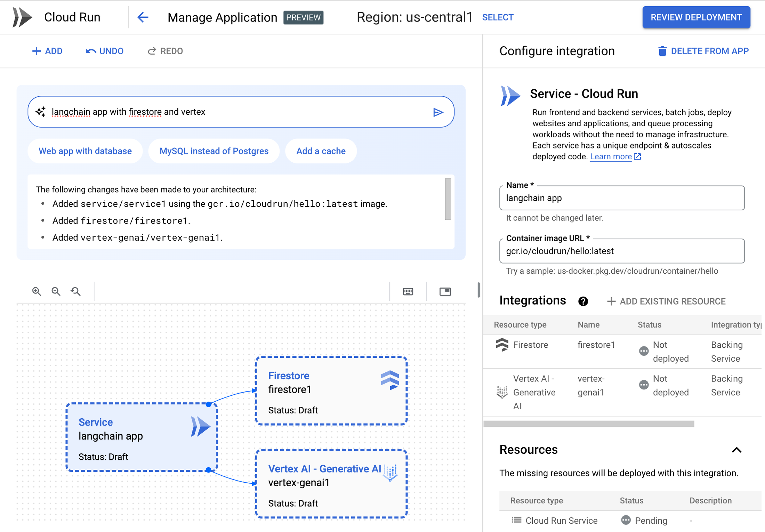Click Not deployed status icon for vertex-genai1
The image size is (765, 532).
pyautogui.click(x=644, y=385)
